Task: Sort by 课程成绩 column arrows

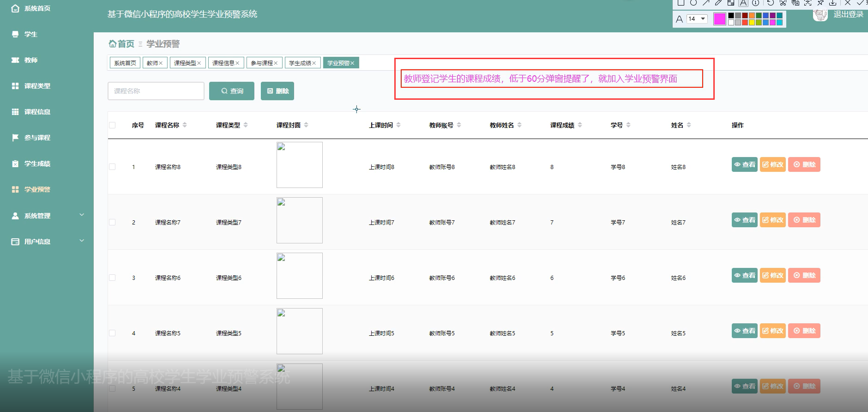Action: 580,125
